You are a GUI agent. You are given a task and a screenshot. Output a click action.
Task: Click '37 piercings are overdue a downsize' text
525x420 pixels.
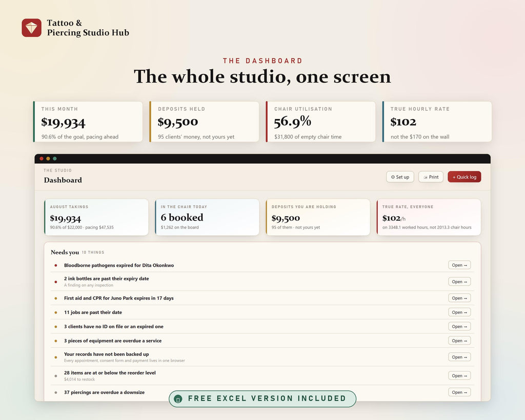point(105,392)
